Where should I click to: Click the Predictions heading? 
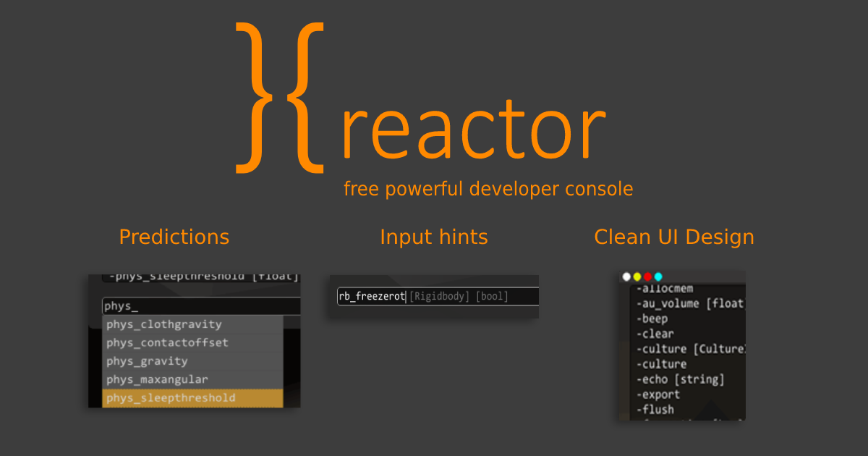point(174,237)
